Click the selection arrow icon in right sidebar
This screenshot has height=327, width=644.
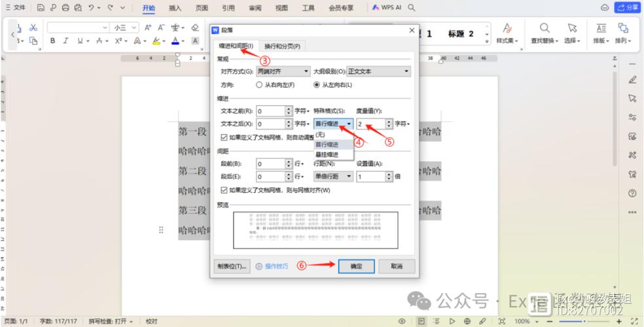632,99
